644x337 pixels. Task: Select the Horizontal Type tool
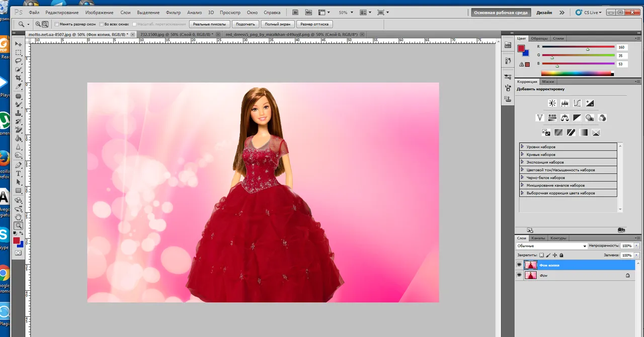19,174
